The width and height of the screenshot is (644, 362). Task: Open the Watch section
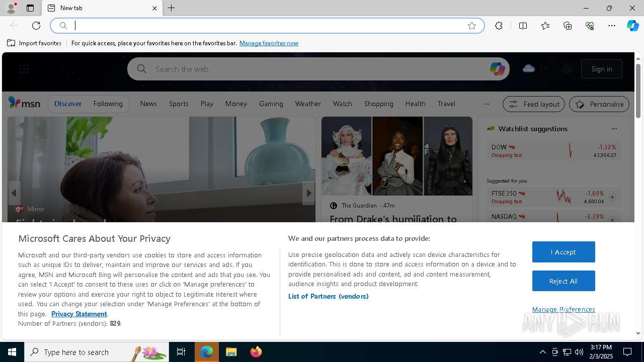click(x=343, y=104)
